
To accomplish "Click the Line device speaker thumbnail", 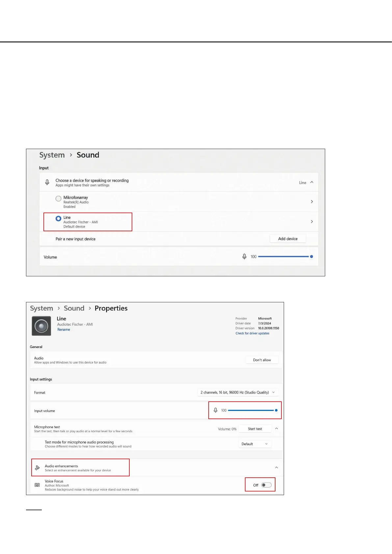I will pos(41,326).
